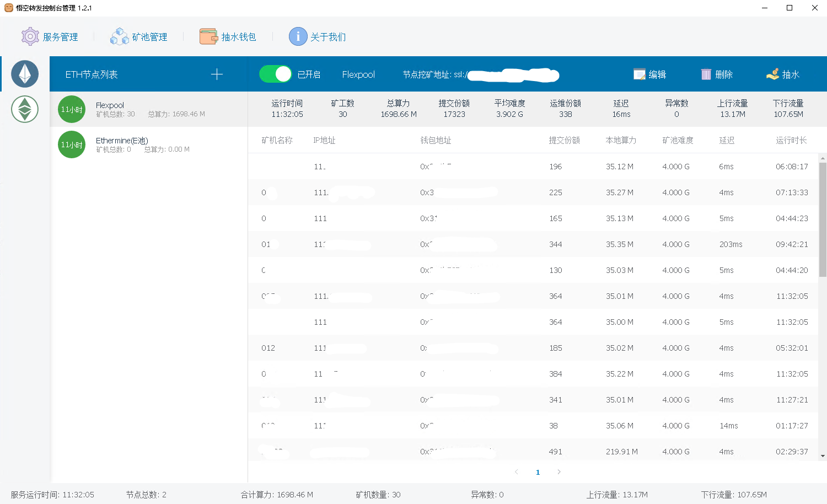Click the miner table scrollbar thumb
The image size is (827, 504).
coord(823,219)
